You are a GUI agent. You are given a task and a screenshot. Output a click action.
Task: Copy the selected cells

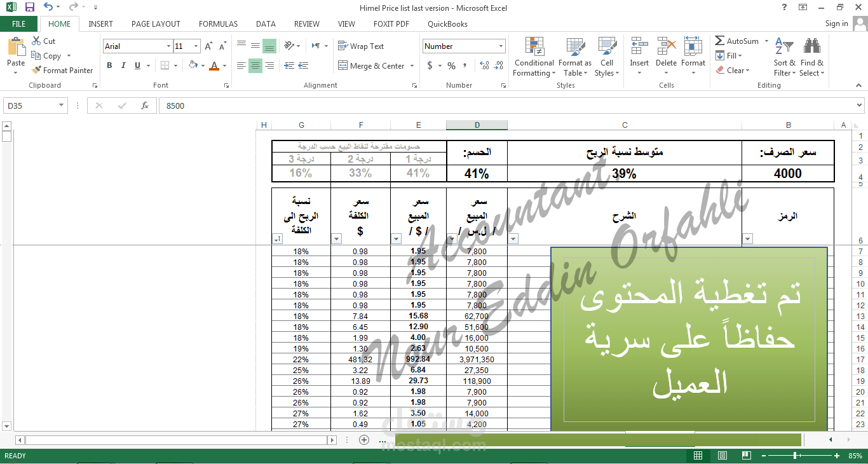[x=47, y=55]
